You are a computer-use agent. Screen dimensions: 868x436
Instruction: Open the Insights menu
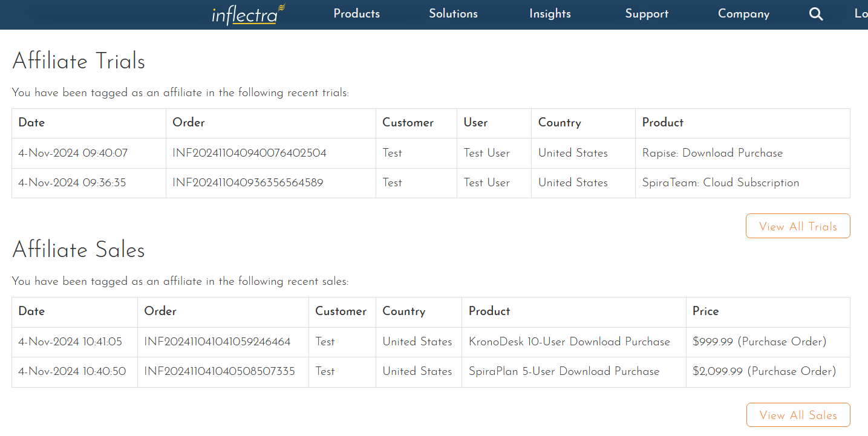(550, 14)
